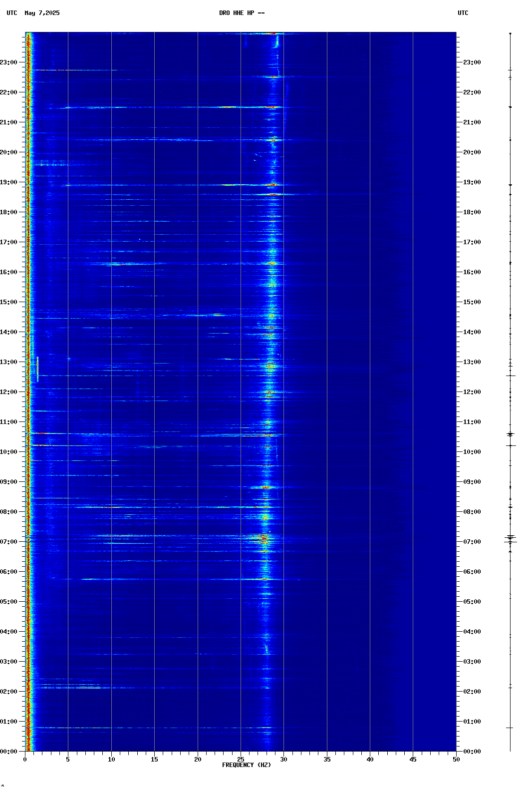Click 08:00 on the right time axis
This screenshot has width=532, height=791.
pos(472,512)
